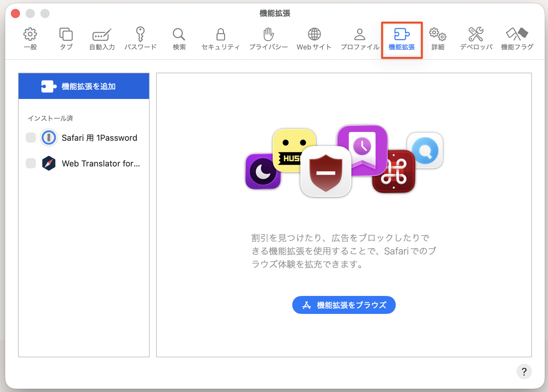Image resolution: width=548 pixels, height=392 pixels.
Task: Click the red command-key extension icon
Action: click(x=394, y=171)
